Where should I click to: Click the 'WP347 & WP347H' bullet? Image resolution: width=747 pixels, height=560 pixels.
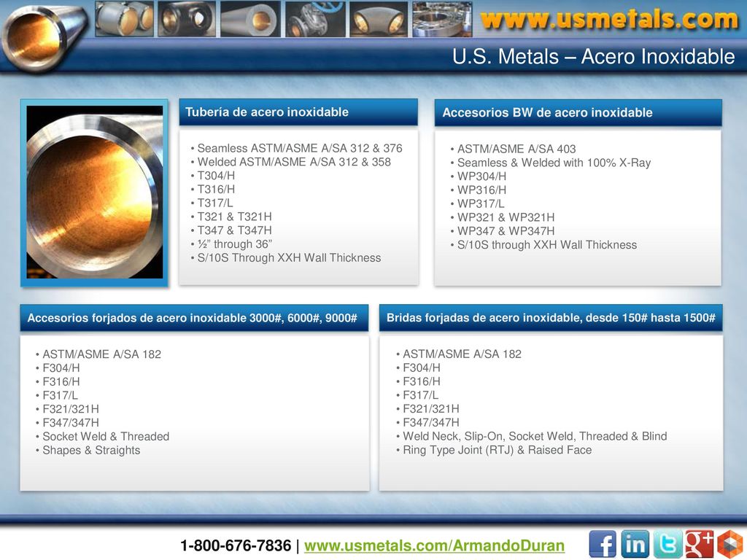pos(506,231)
